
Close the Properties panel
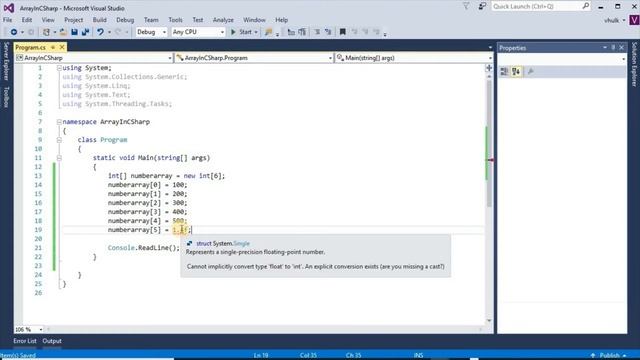(x=622, y=48)
